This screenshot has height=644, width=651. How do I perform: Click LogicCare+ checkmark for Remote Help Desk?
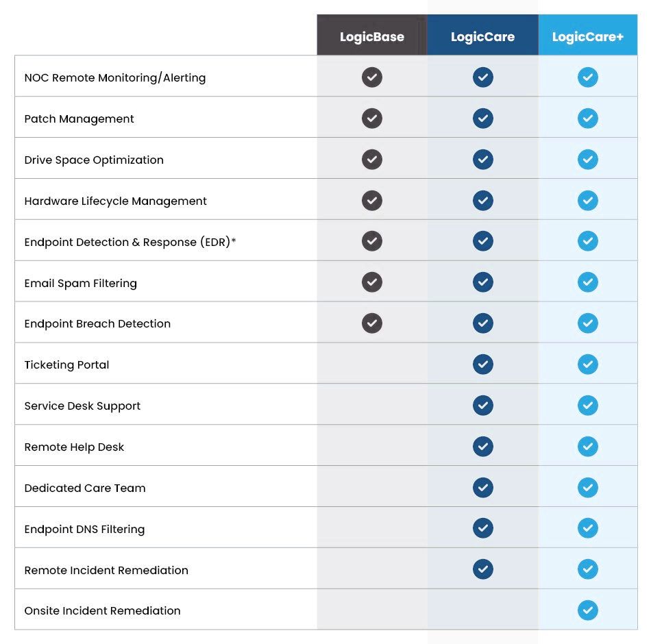point(587,447)
